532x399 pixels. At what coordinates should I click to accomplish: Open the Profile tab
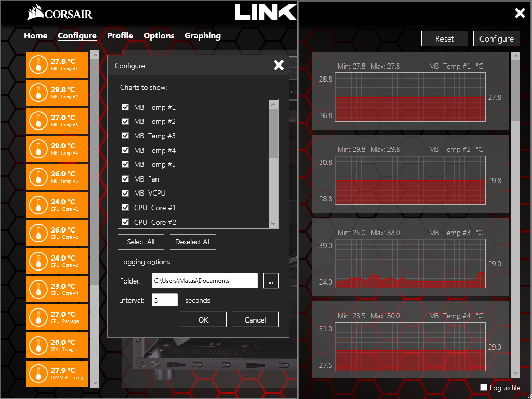click(x=120, y=36)
